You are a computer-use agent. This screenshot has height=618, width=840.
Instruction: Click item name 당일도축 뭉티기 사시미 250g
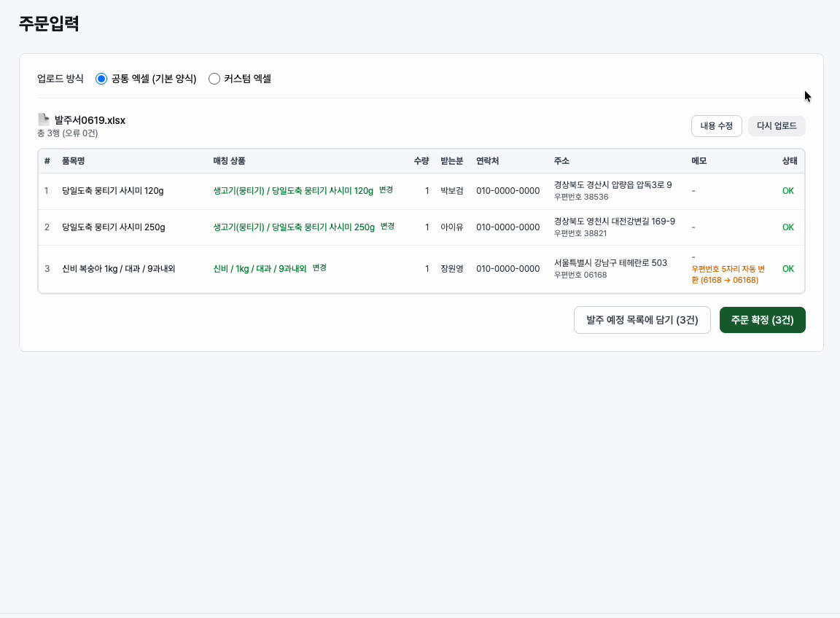coord(114,227)
